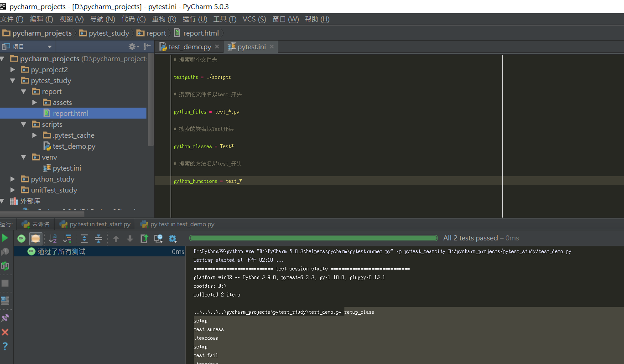
Task: Open the 帮助 (H) menu
Action: [317, 19]
